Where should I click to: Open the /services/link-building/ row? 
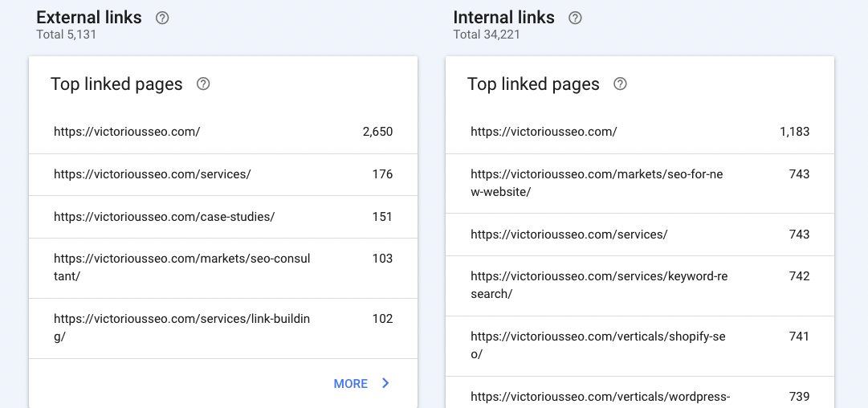coord(223,328)
